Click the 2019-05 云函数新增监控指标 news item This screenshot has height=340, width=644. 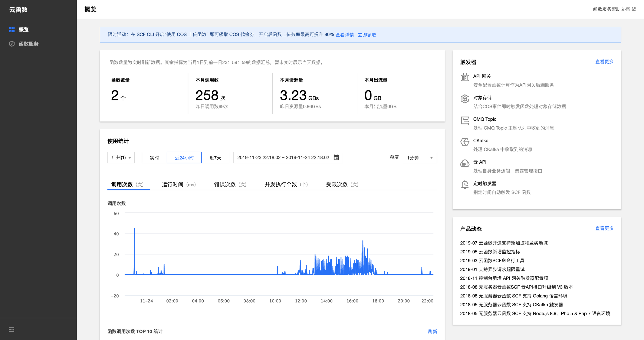490,251
